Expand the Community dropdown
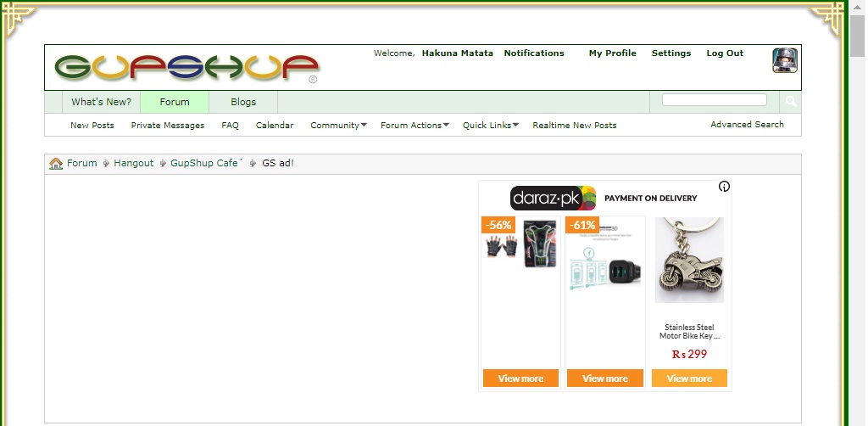Viewport: 868px width, 426px height. 338,126
